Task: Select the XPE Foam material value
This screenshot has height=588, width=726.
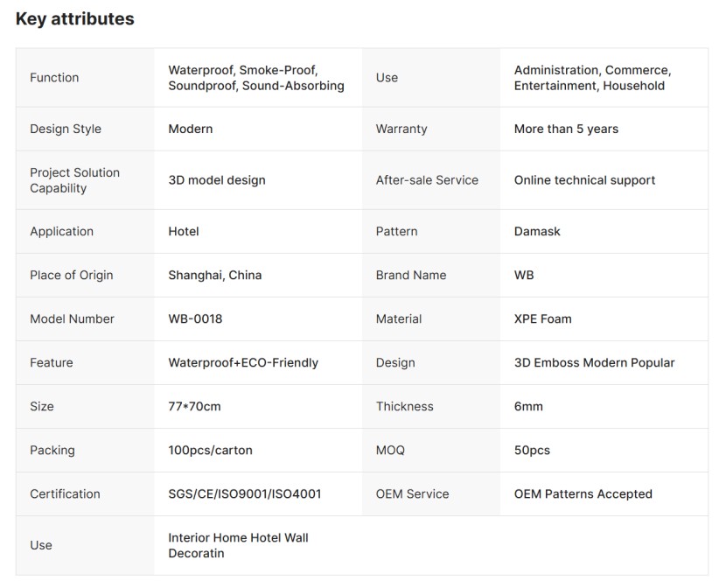Action: [x=542, y=318]
